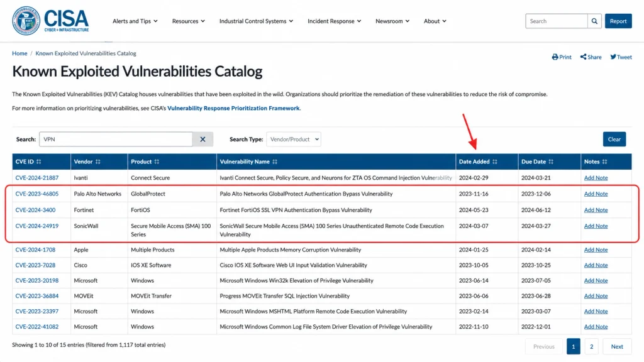Image resolution: width=644 pixels, height=362 pixels.
Task: Click the catalog Search field containing VPN
Action: 116,139
